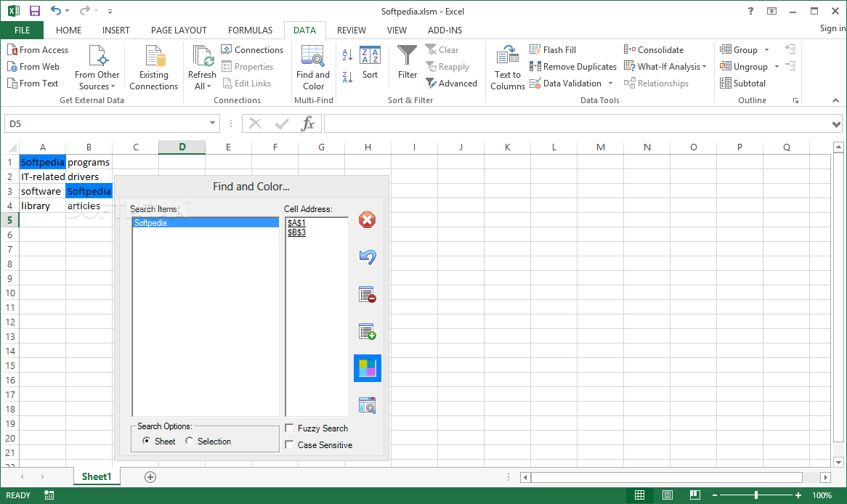Switch to the HOME tab

pos(68,31)
